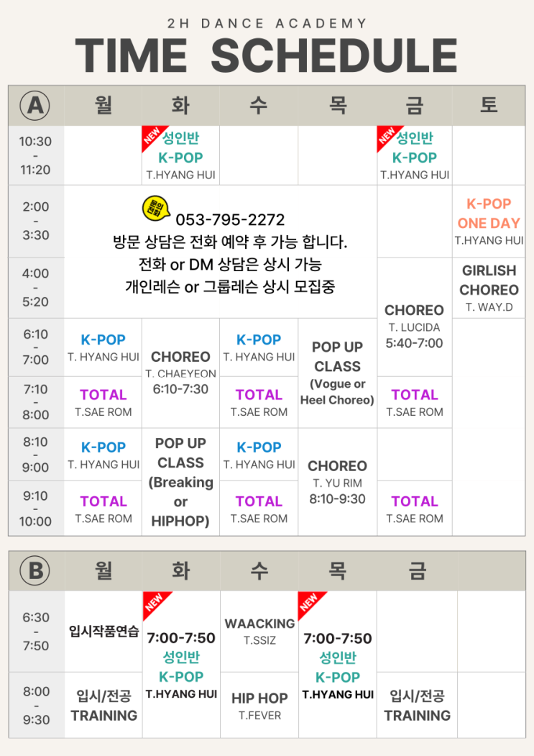Select the 토 (Saturday) header in section A

489,106
